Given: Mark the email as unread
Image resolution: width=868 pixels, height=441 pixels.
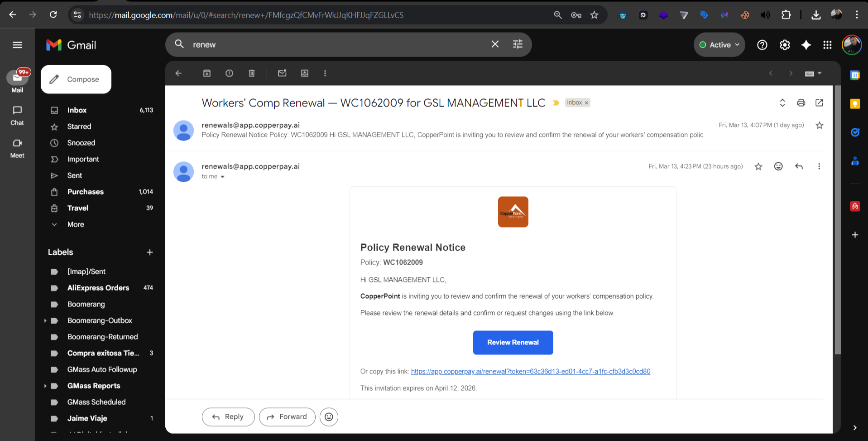Looking at the screenshot, I should click(x=282, y=73).
